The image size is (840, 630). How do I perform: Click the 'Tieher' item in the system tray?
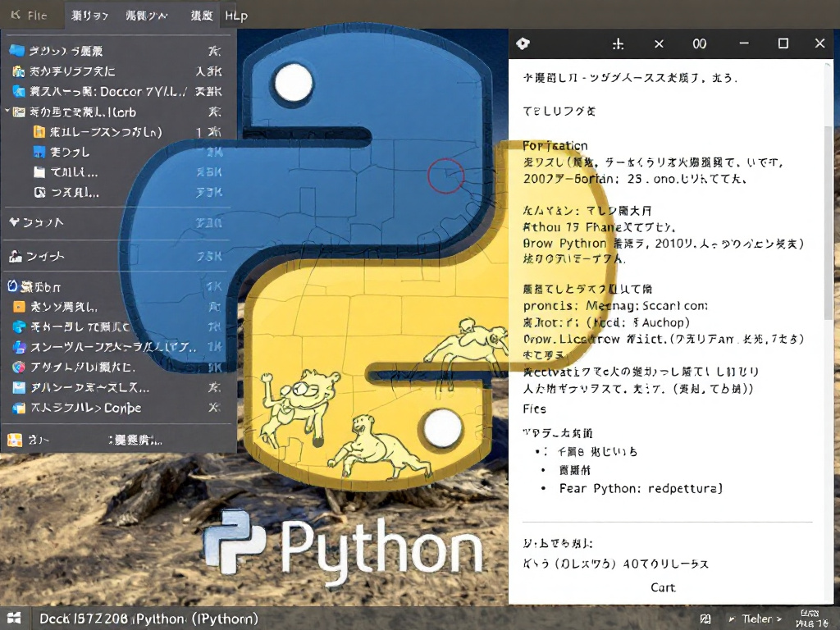(x=756, y=619)
